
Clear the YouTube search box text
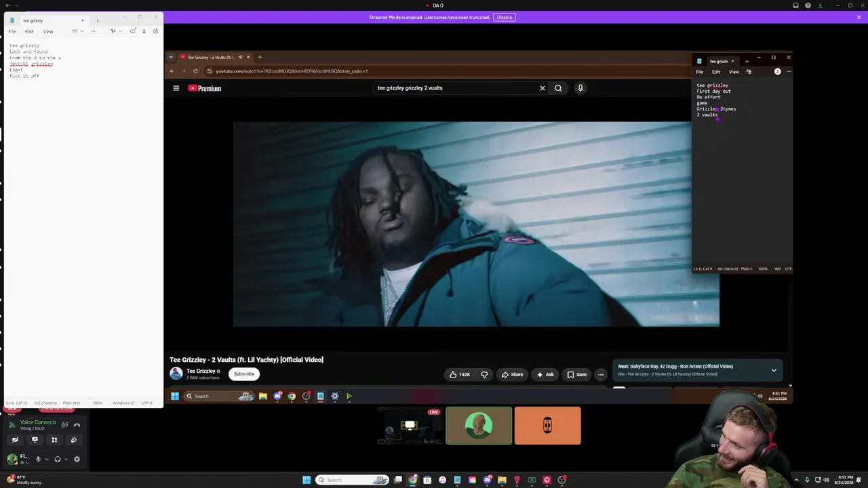coord(542,88)
